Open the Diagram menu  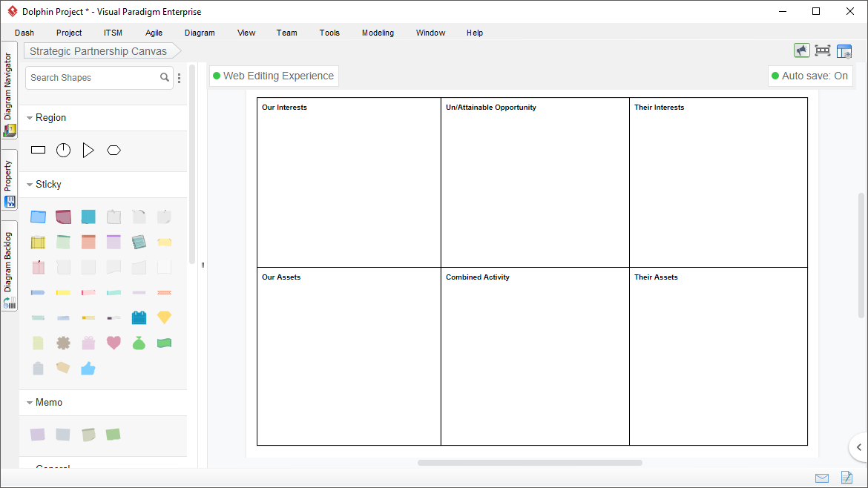click(x=200, y=33)
